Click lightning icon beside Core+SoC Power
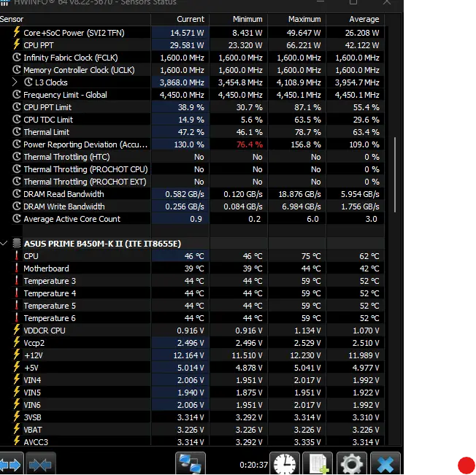This screenshot has width=476, height=475. 17,32
